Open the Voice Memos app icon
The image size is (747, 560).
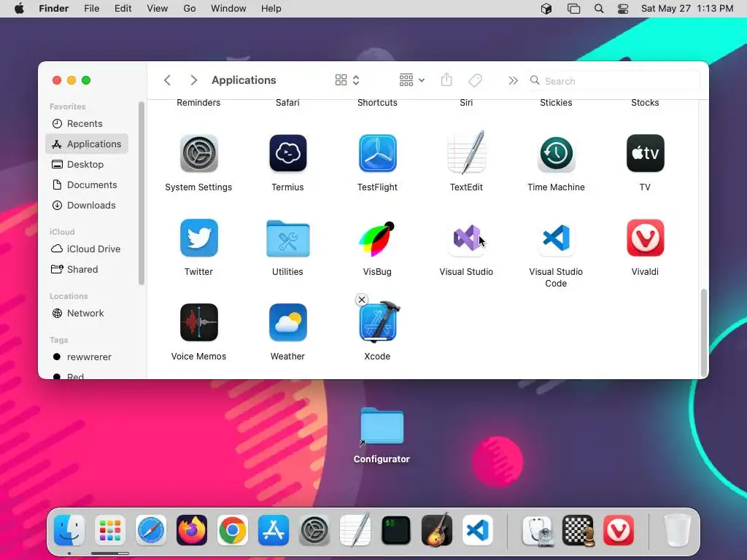(198, 322)
